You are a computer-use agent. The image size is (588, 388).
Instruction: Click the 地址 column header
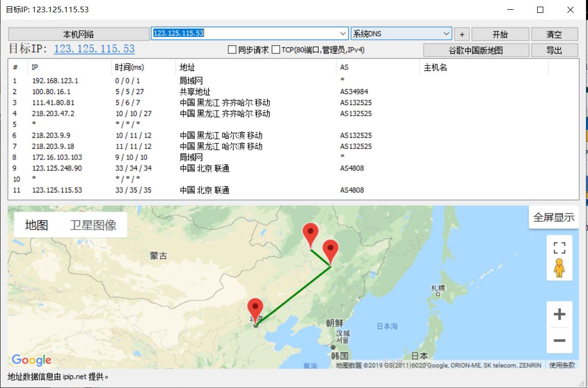[256, 67]
